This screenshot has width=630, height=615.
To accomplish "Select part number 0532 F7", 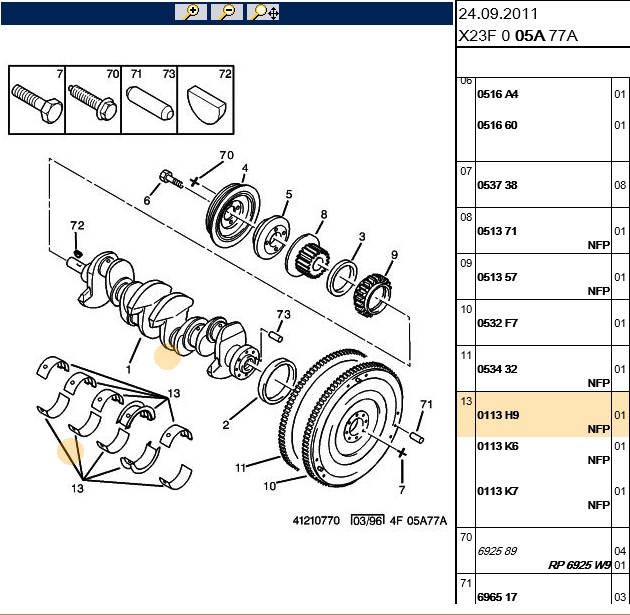I will tap(497, 323).
